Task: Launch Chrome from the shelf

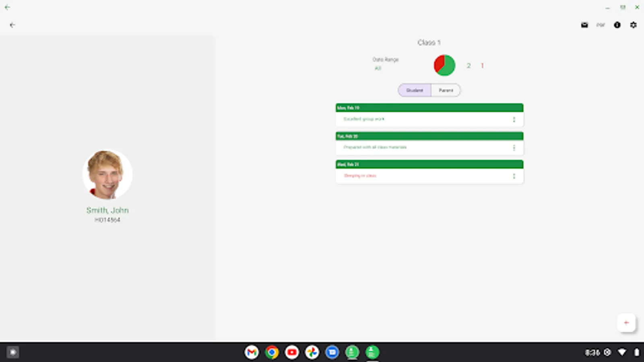Action: pyautogui.click(x=272, y=352)
